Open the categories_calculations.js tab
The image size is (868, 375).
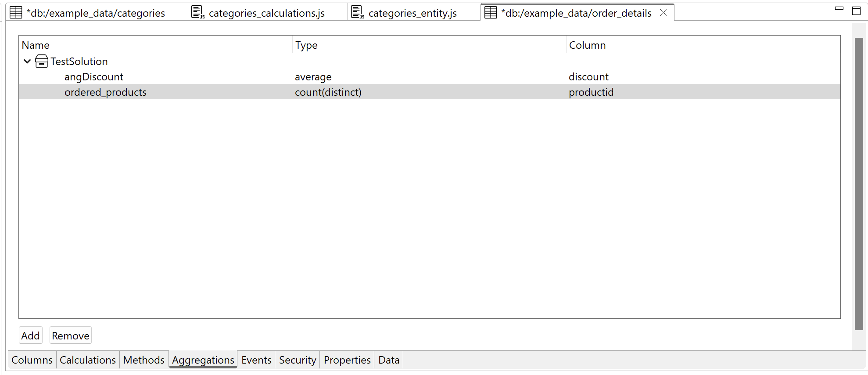click(x=267, y=13)
